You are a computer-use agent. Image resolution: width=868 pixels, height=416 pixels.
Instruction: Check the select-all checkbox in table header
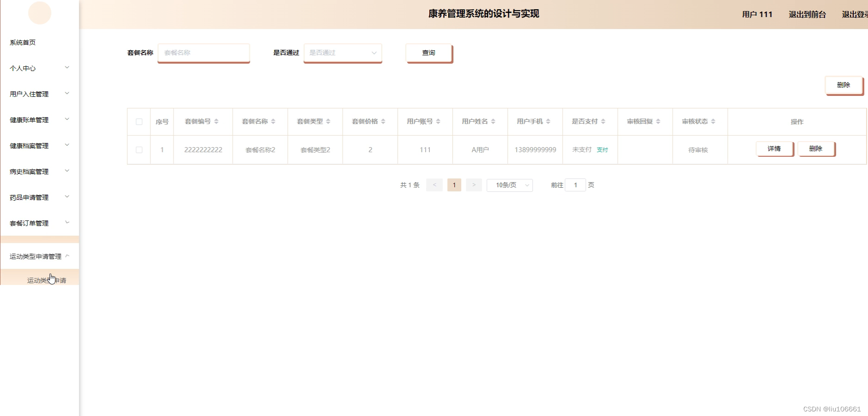tap(139, 121)
